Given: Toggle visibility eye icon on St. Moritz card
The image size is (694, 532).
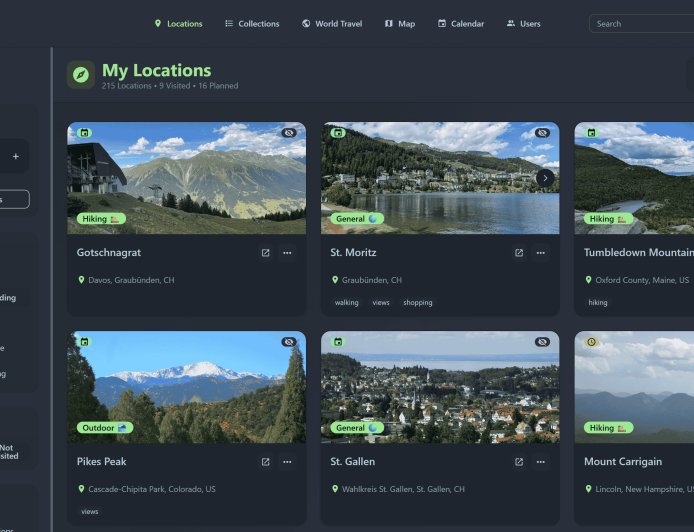Looking at the screenshot, I should [543, 133].
